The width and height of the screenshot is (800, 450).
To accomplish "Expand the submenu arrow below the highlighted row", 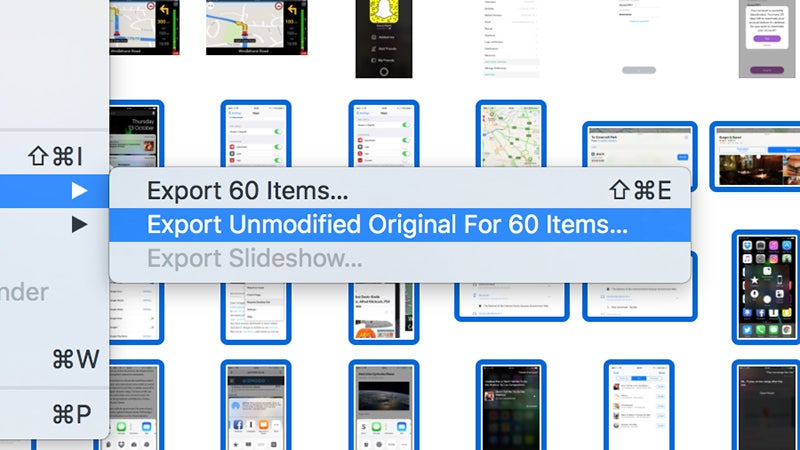I will (x=79, y=224).
